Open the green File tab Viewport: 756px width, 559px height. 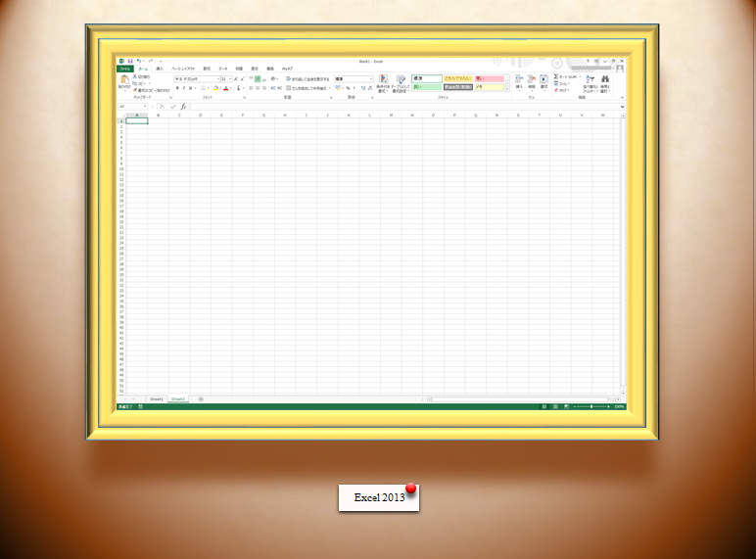[125, 69]
